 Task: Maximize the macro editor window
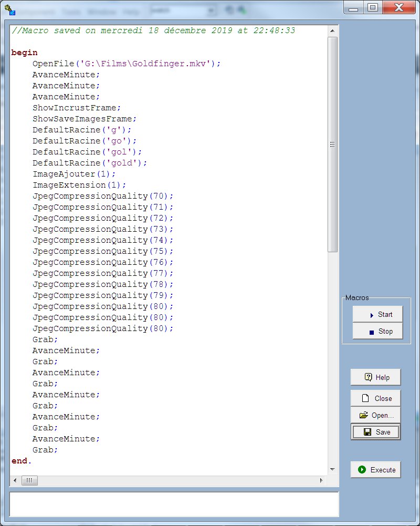pyautogui.click(x=373, y=8)
